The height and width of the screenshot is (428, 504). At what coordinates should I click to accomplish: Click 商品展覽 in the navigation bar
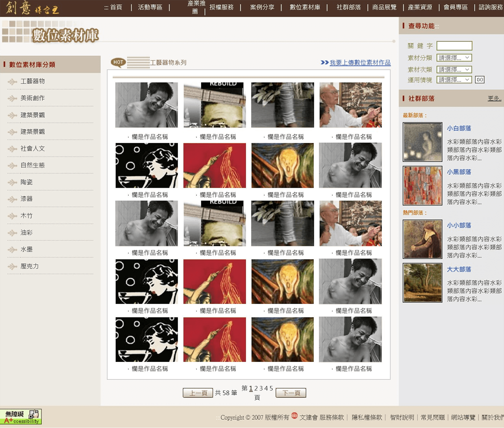tap(384, 7)
